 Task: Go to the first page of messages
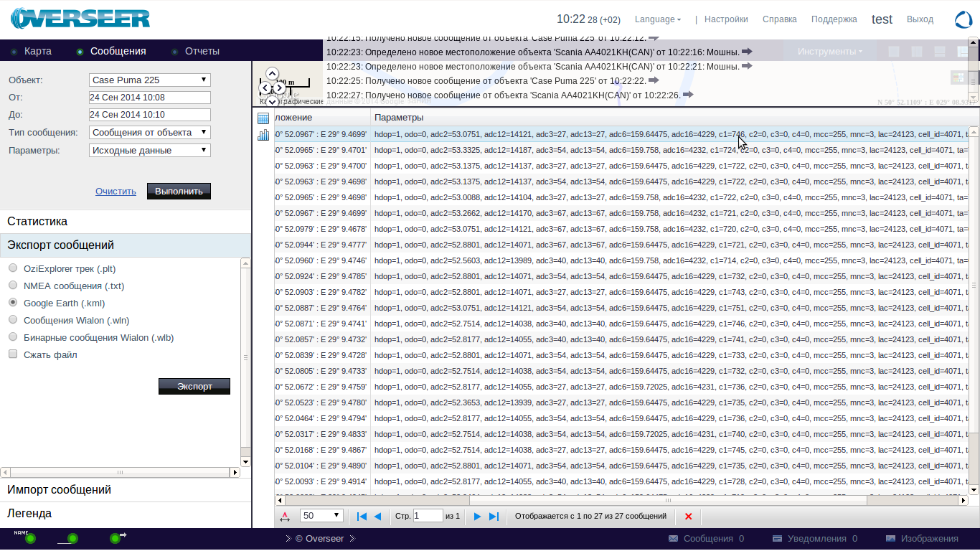tap(362, 517)
